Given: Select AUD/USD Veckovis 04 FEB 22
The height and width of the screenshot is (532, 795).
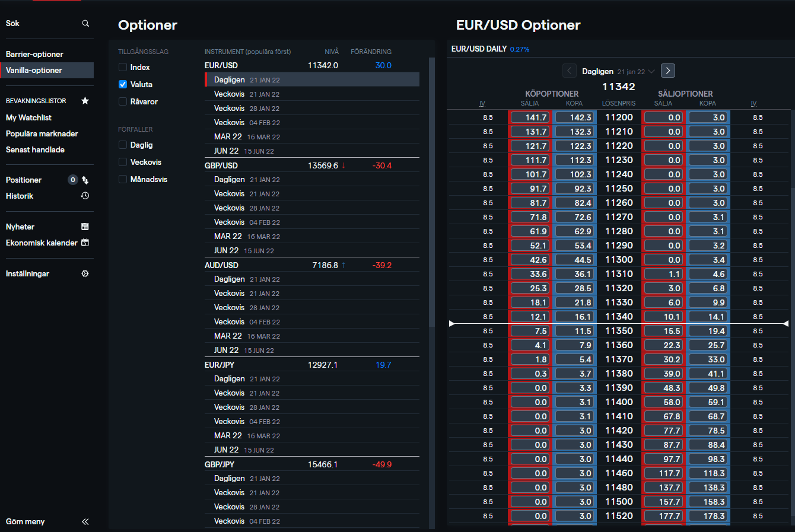Looking at the screenshot, I should point(312,321).
